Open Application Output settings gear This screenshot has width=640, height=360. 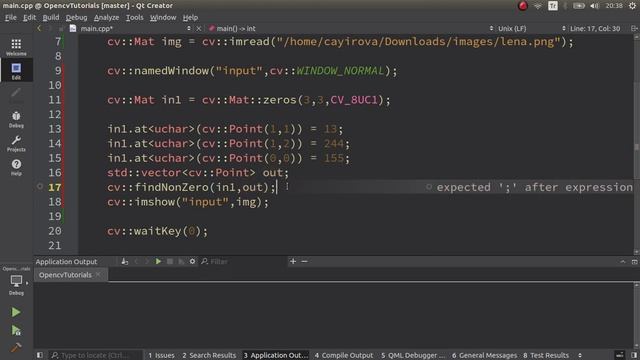click(x=192, y=261)
